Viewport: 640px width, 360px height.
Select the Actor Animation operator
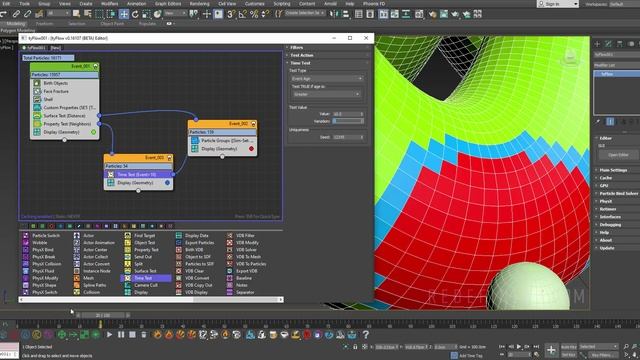coord(94,242)
